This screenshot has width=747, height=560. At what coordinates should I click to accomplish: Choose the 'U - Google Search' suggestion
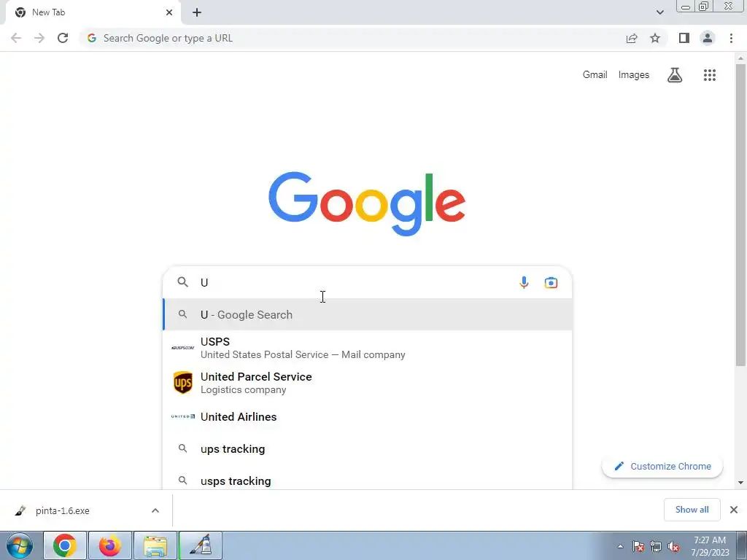368,315
